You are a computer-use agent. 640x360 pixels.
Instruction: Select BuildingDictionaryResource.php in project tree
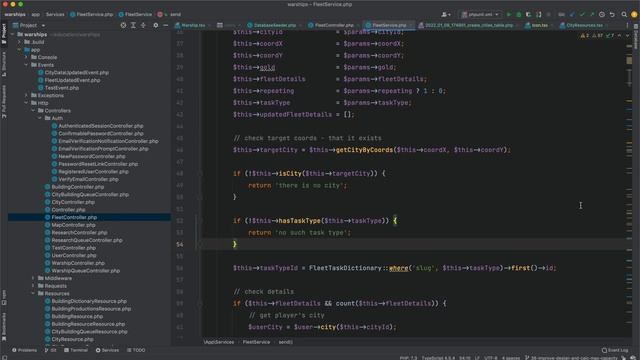coord(89,301)
